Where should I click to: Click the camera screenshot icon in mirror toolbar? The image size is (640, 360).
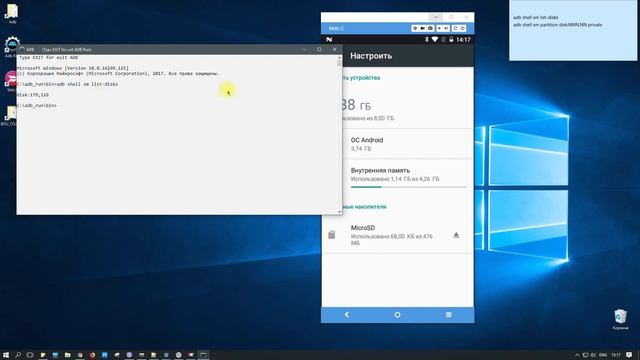pyautogui.click(x=430, y=28)
